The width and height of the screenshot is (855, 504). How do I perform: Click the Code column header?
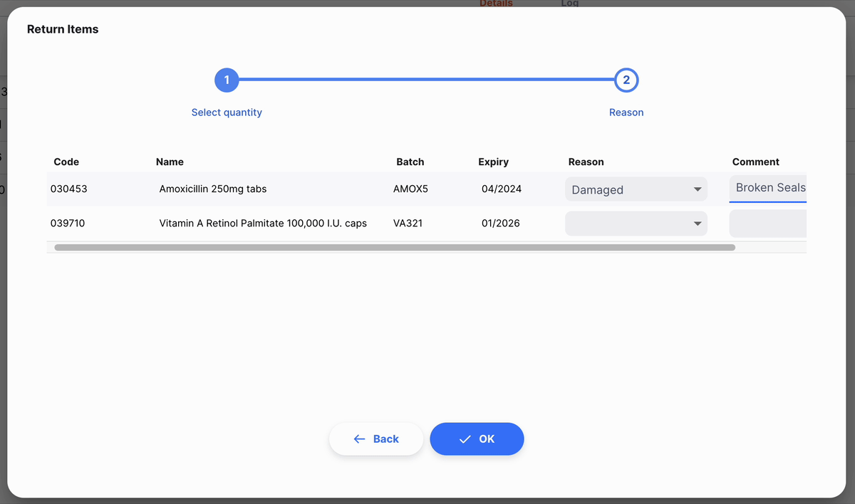pos(66,162)
